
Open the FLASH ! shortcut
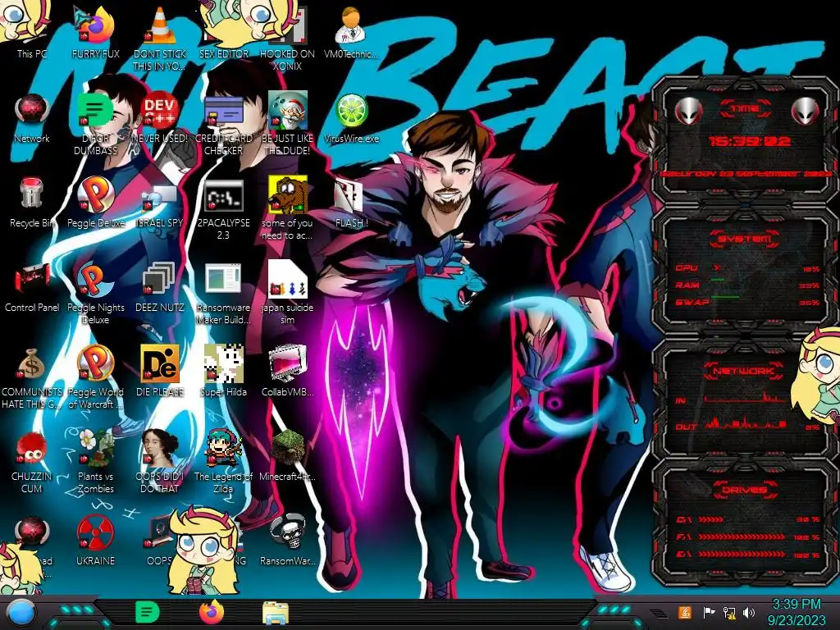click(x=351, y=197)
